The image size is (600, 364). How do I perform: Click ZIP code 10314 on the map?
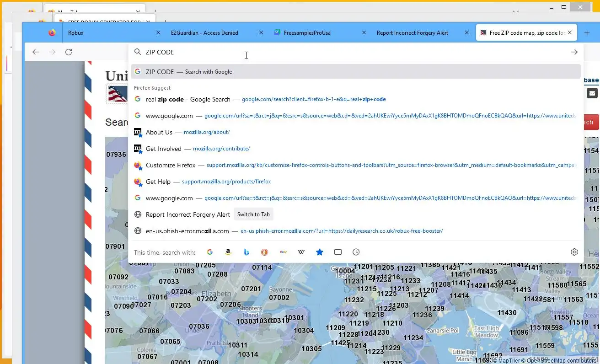(x=248, y=354)
